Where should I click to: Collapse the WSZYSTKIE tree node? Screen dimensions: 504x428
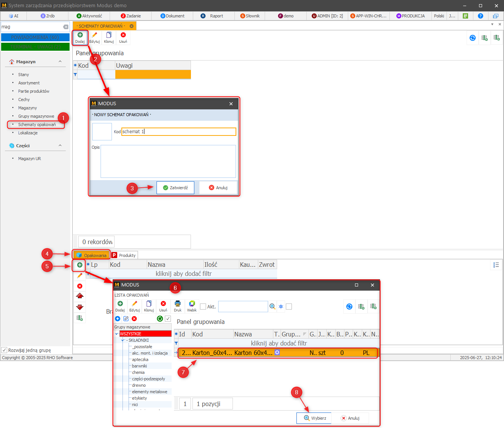click(116, 334)
